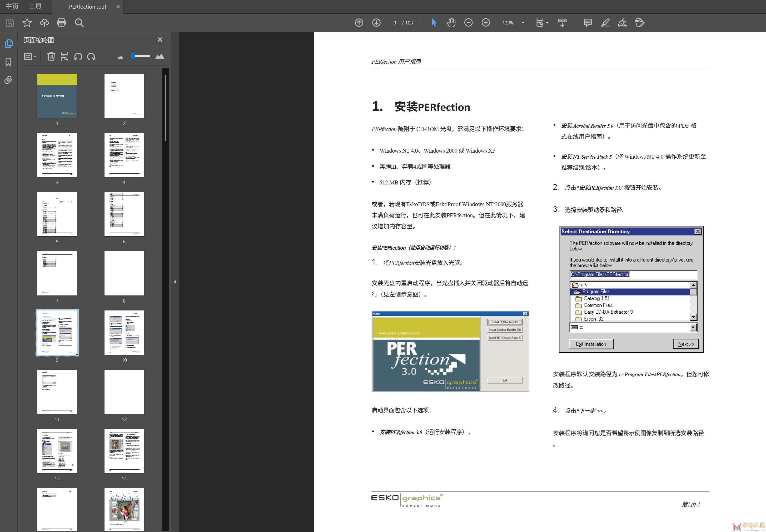The width and height of the screenshot is (766, 532).
Task: Select page 12 thumbnail
Action: coord(124,392)
